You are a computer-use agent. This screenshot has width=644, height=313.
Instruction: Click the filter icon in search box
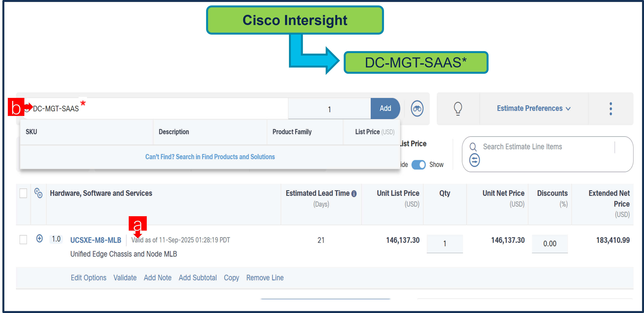point(474,160)
